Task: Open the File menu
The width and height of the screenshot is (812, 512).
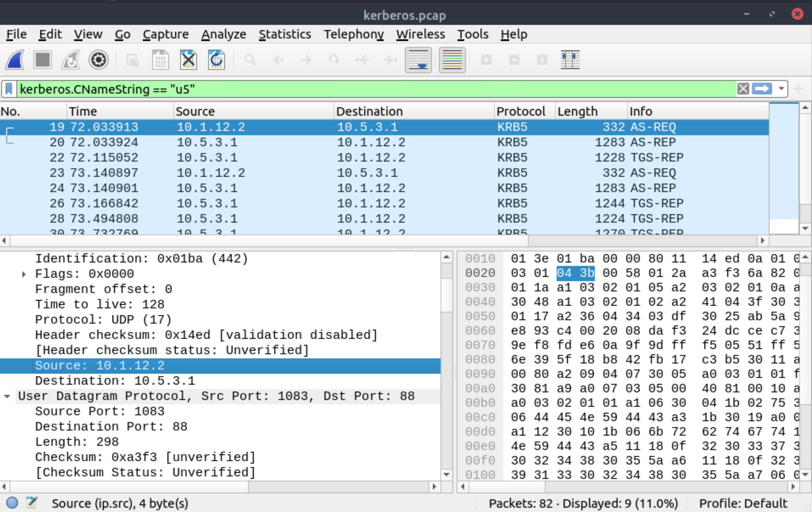Action: click(x=16, y=34)
